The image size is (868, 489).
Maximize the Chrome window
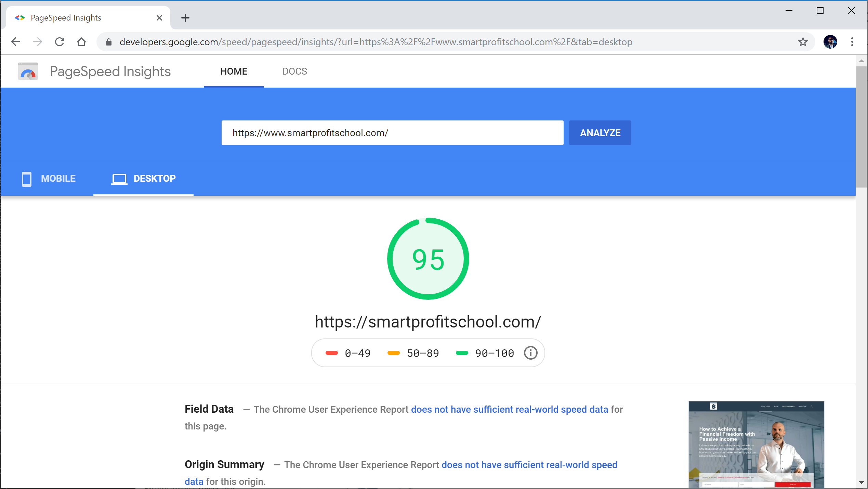[820, 11]
